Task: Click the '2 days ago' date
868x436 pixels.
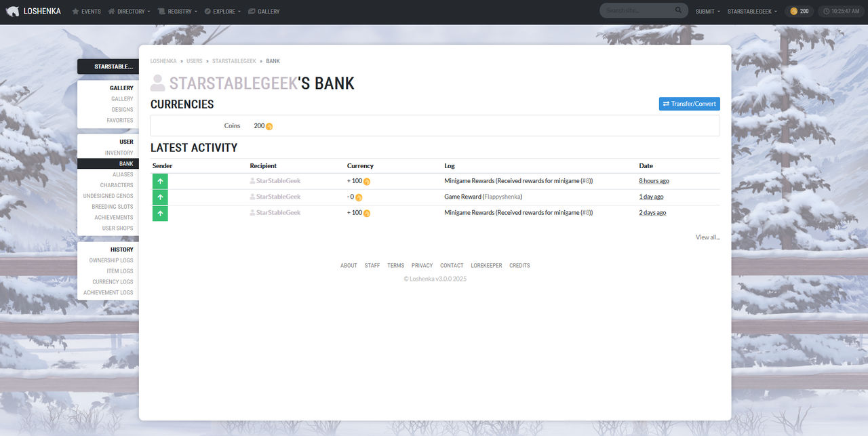Action: [653, 213]
